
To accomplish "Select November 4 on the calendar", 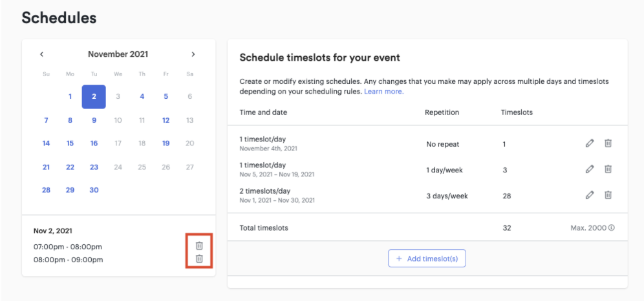I will 142,97.
